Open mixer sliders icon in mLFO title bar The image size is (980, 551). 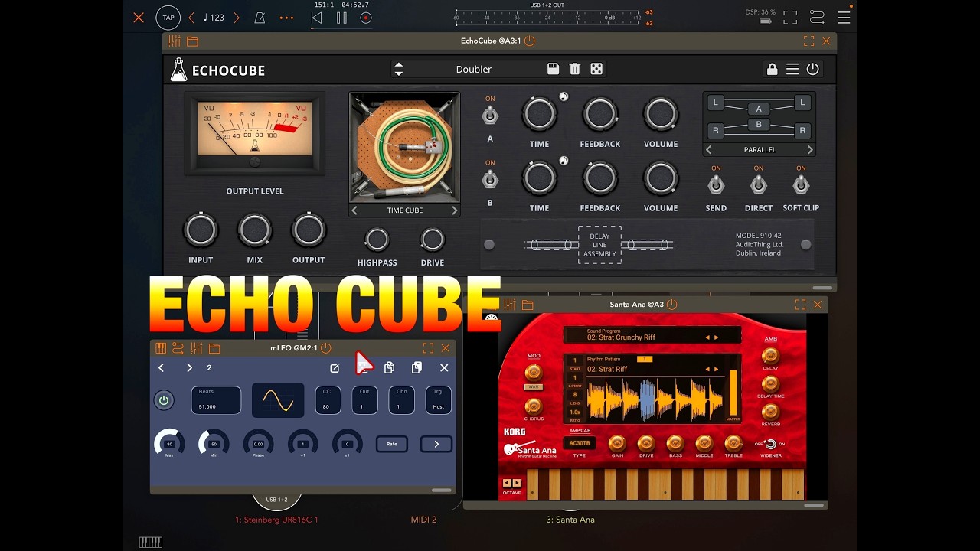(197, 348)
